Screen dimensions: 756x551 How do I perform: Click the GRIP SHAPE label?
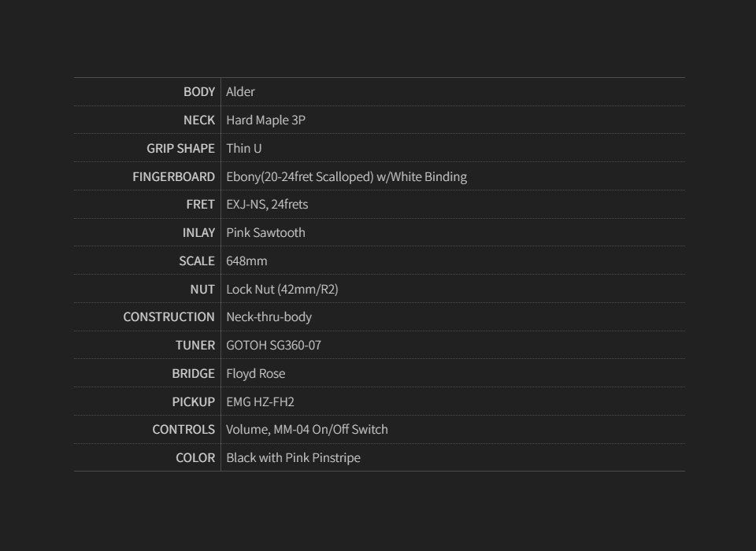180,149
